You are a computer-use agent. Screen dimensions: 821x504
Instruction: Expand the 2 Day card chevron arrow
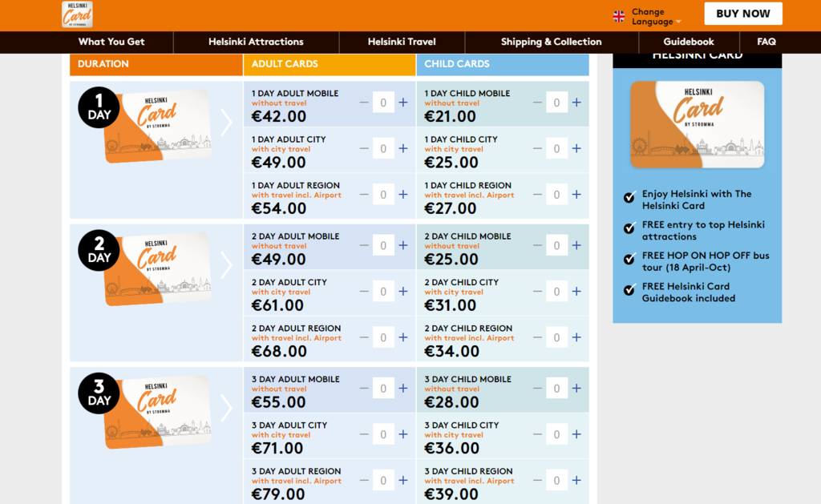[x=226, y=265]
